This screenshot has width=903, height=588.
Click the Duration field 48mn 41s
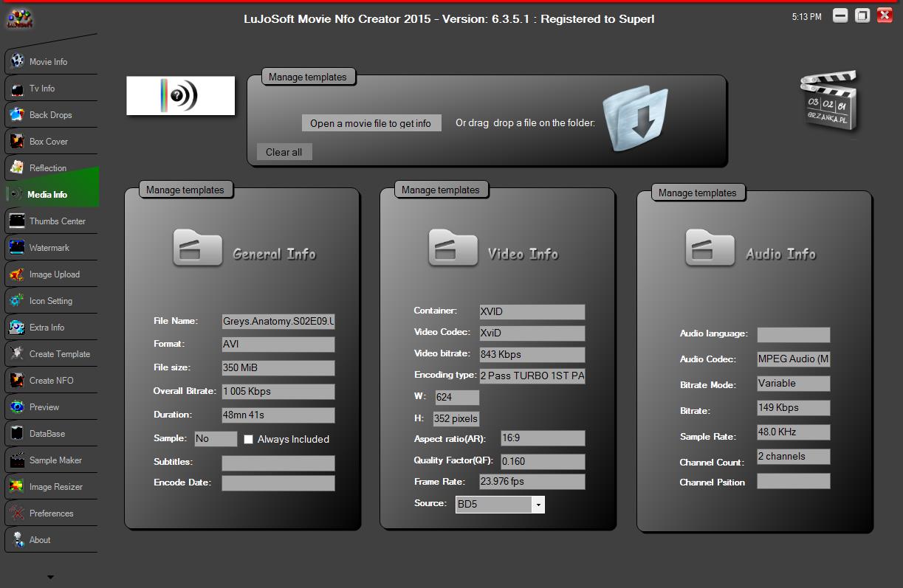(278, 415)
